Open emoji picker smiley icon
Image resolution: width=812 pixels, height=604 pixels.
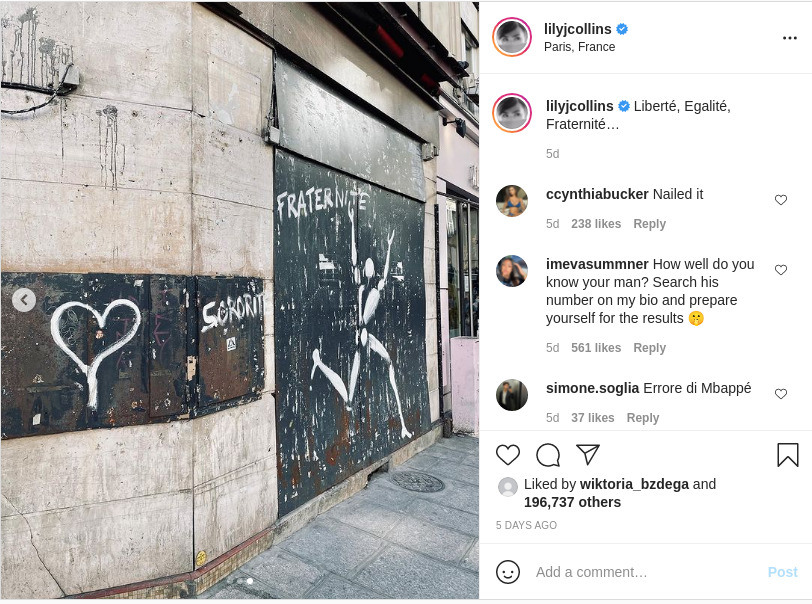[x=508, y=572]
